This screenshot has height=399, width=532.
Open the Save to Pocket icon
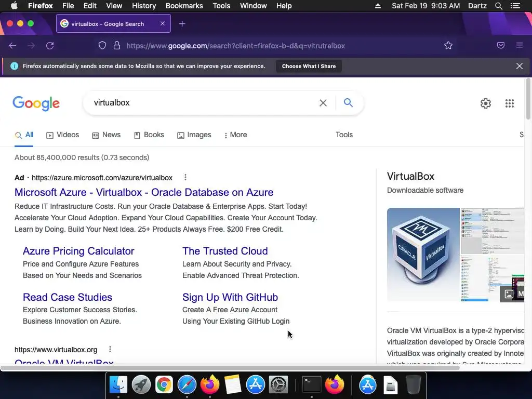(x=501, y=46)
